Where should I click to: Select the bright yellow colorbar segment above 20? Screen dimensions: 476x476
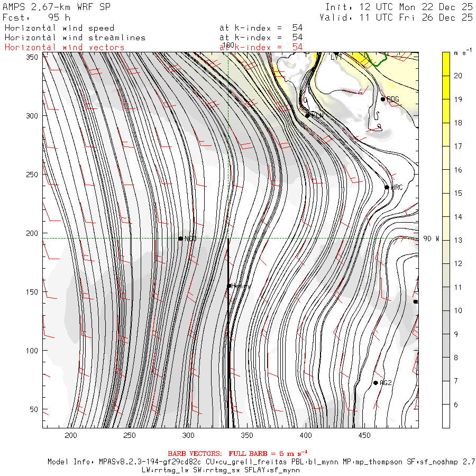coord(446,64)
